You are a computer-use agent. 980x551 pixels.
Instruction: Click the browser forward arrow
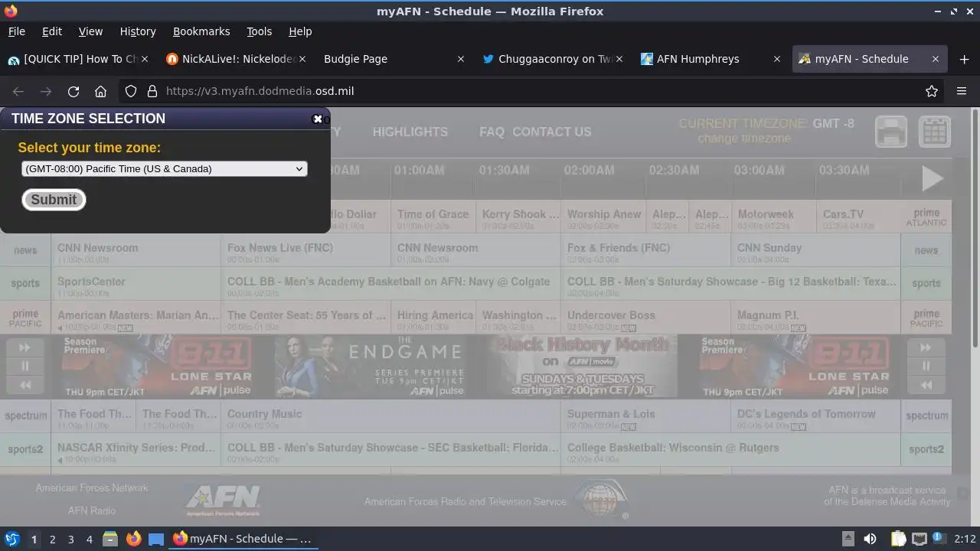click(x=46, y=91)
